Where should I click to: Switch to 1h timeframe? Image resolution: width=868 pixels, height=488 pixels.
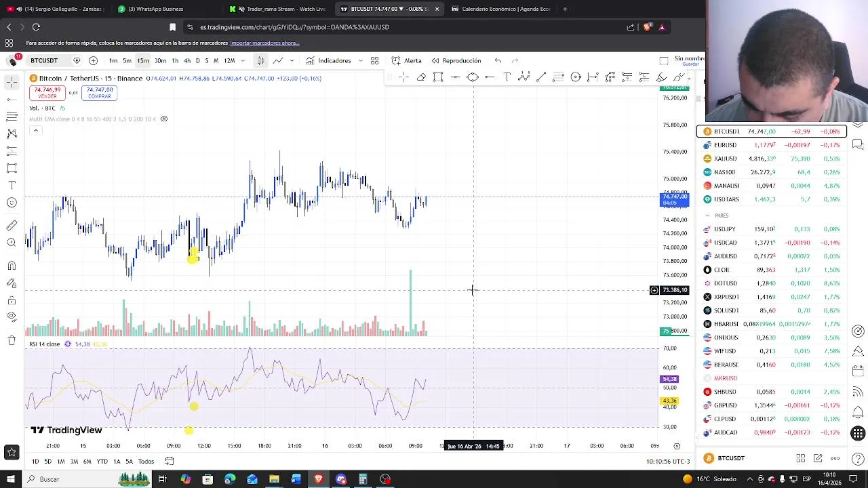point(175,60)
